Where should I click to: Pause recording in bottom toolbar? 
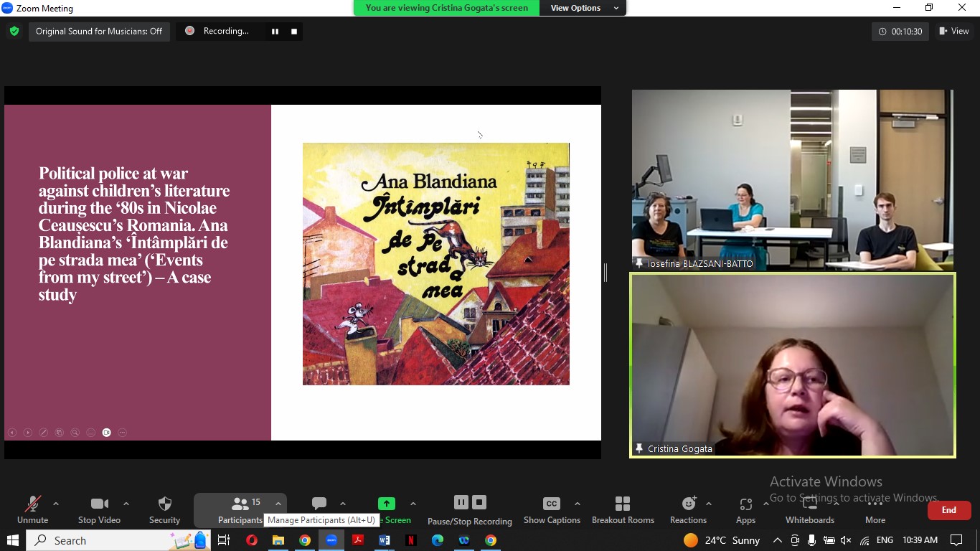coord(461,502)
